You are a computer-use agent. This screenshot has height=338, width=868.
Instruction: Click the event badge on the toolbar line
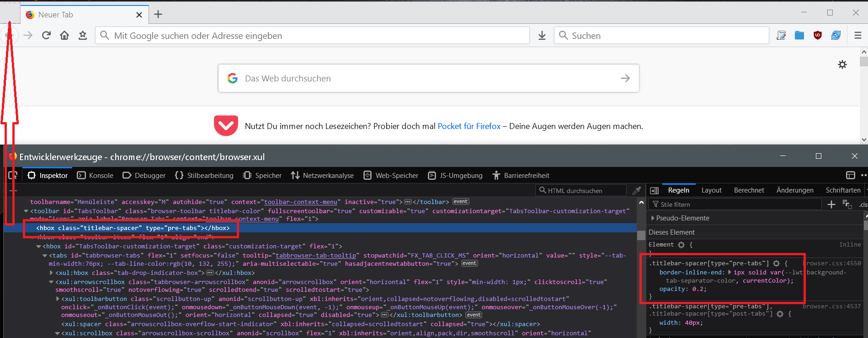(461, 202)
